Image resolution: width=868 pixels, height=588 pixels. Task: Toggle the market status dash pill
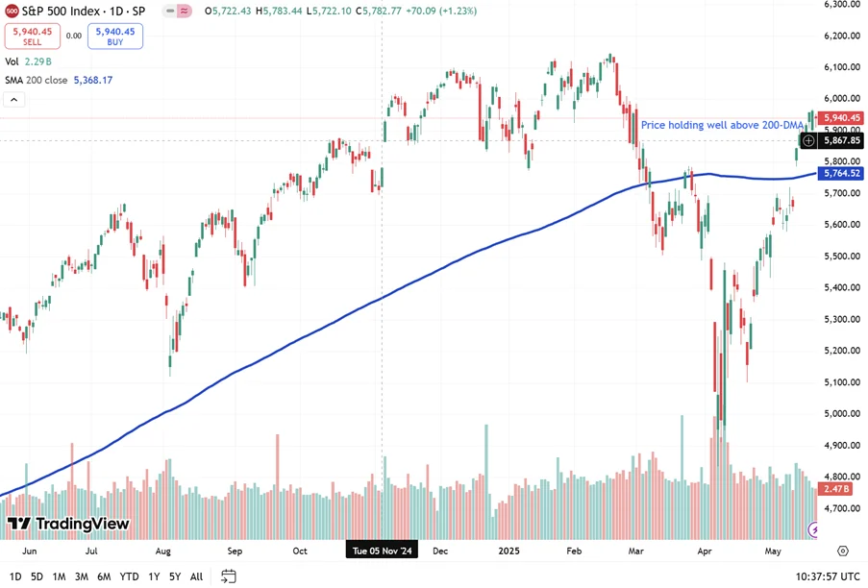[169, 11]
